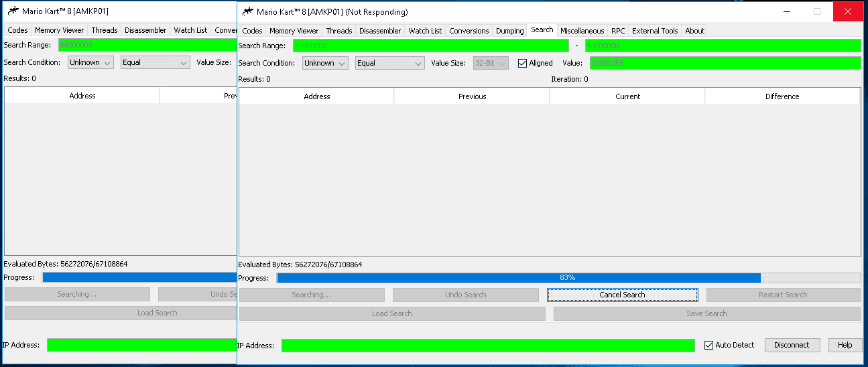This screenshot has height=367, width=868.
Task: Click the Difference column header
Action: (782, 96)
